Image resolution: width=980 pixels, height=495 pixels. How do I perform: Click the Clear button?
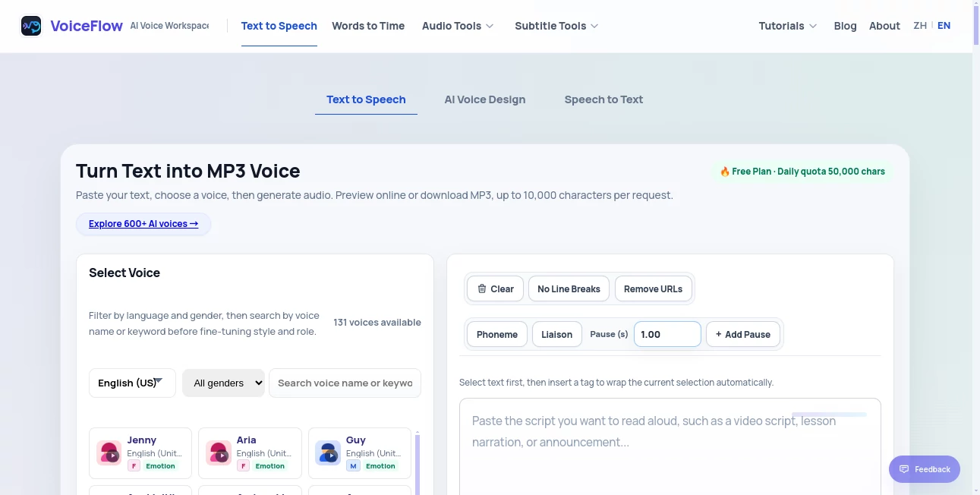tap(495, 288)
